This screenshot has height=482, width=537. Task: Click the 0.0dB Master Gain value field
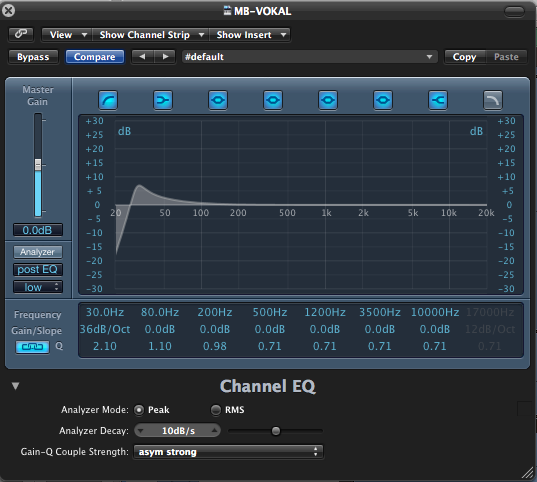[38, 230]
